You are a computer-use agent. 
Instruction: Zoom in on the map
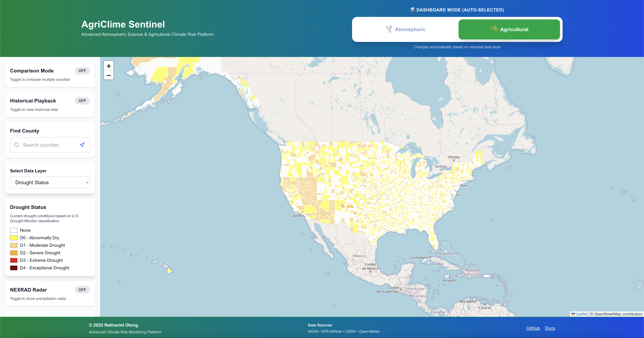109,66
